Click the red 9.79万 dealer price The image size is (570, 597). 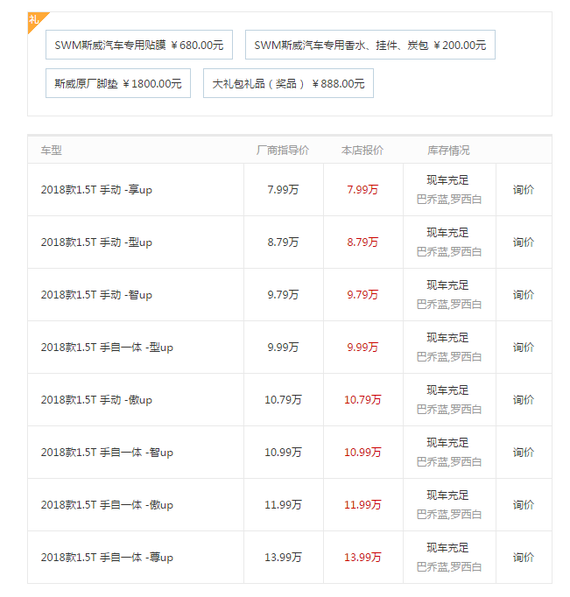362,295
